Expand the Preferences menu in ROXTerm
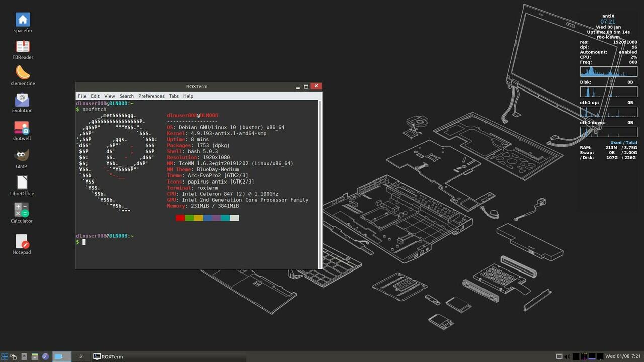This screenshot has height=362, width=644. click(151, 96)
